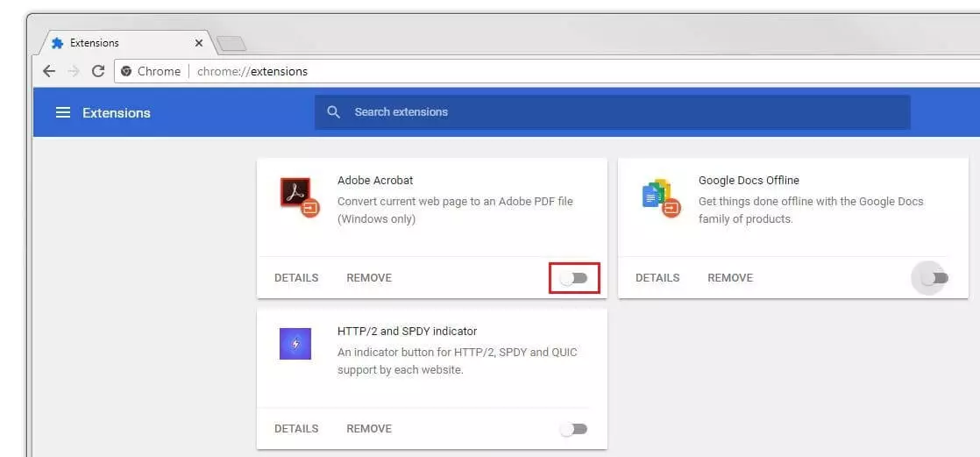The width and height of the screenshot is (980, 457).
Task: Open a new tab
Action: click(231, 43)
